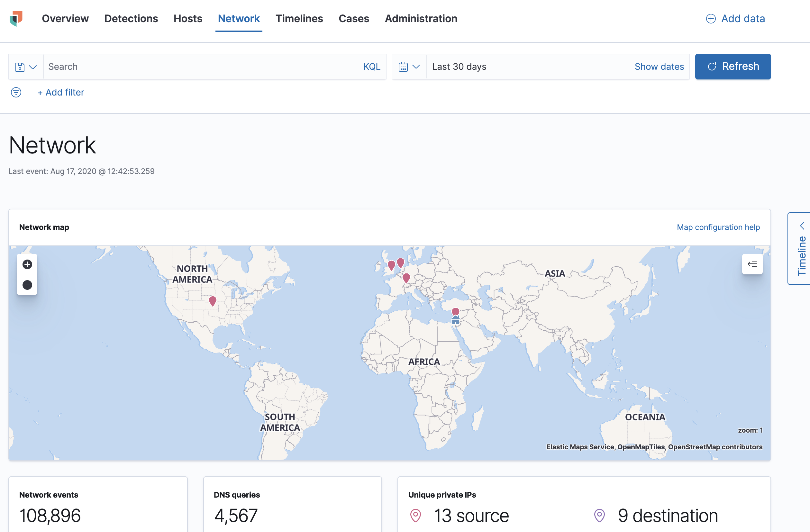Click inside the Search input field

click(170, 67)
